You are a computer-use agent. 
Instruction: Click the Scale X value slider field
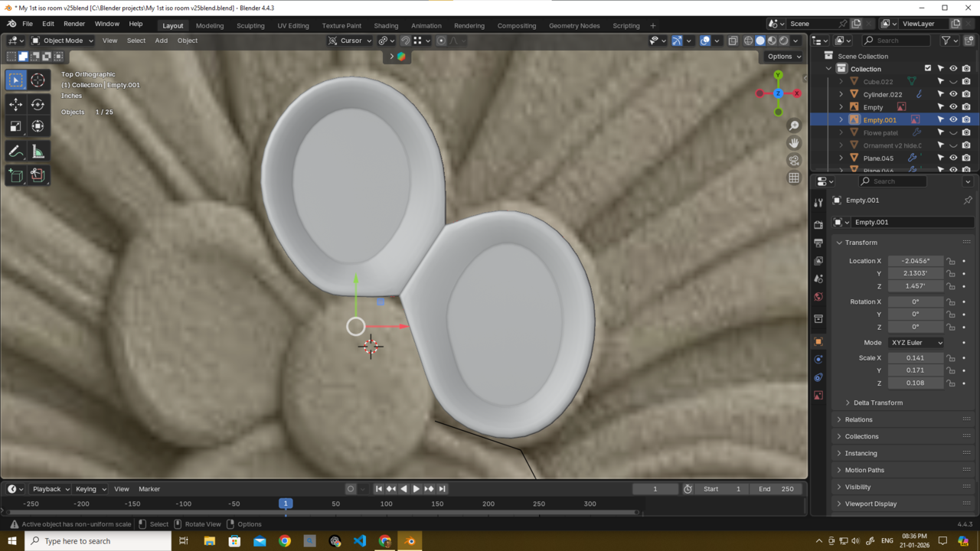coord(915,357)
